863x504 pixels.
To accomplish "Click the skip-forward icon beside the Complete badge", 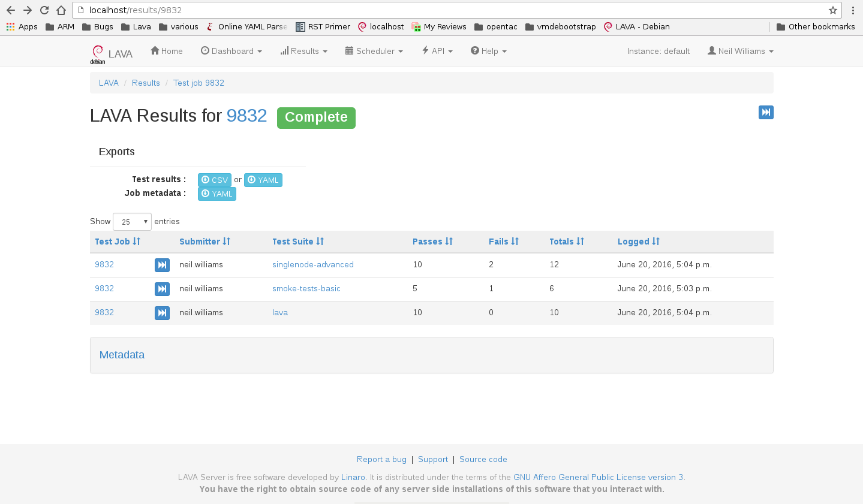I will click(x=766, y=112).
